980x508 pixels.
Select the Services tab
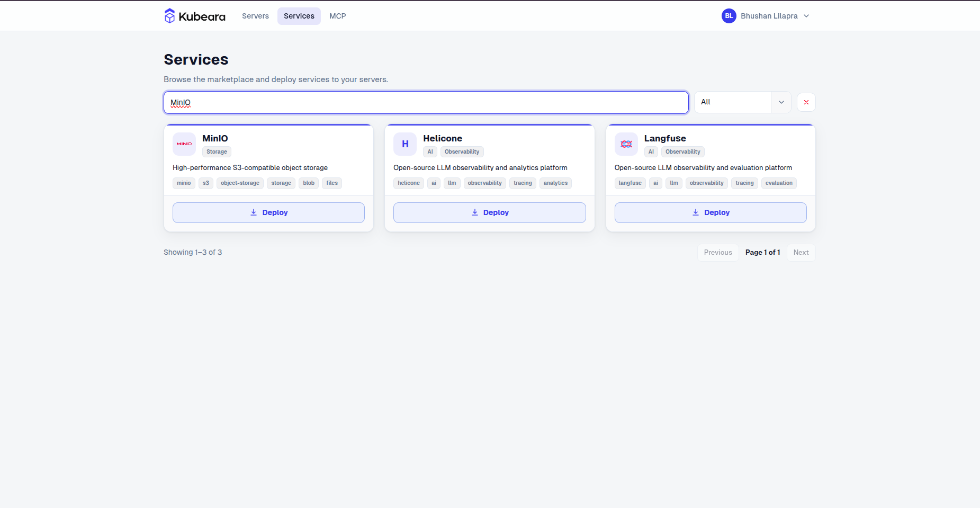(x=299, y=16)
